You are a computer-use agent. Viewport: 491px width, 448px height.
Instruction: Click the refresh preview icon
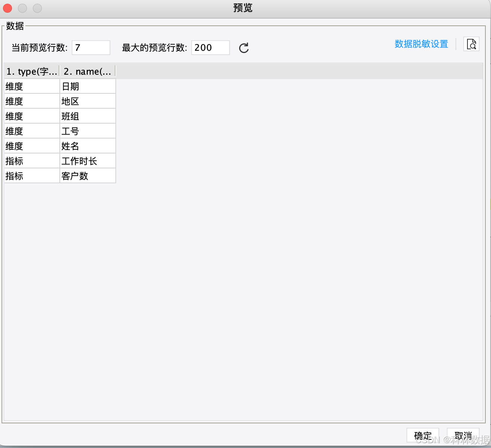[244, 48]
